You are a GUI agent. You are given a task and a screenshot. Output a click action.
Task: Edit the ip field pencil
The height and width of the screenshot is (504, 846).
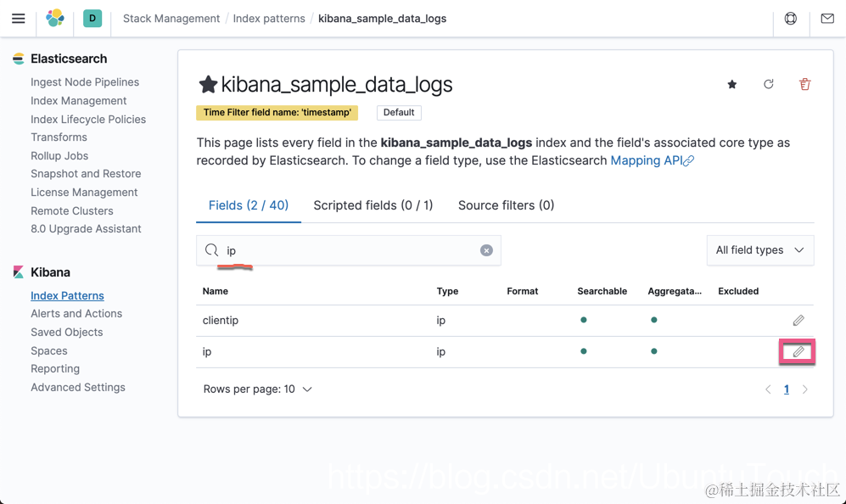[798, 351]
